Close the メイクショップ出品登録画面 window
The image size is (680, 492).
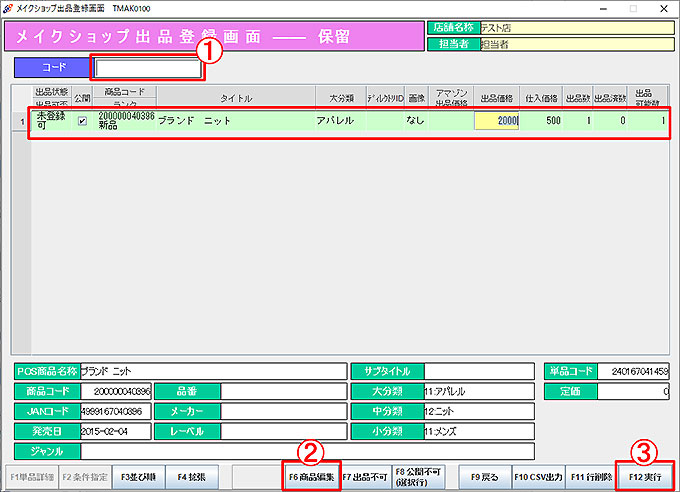(658, 8)
